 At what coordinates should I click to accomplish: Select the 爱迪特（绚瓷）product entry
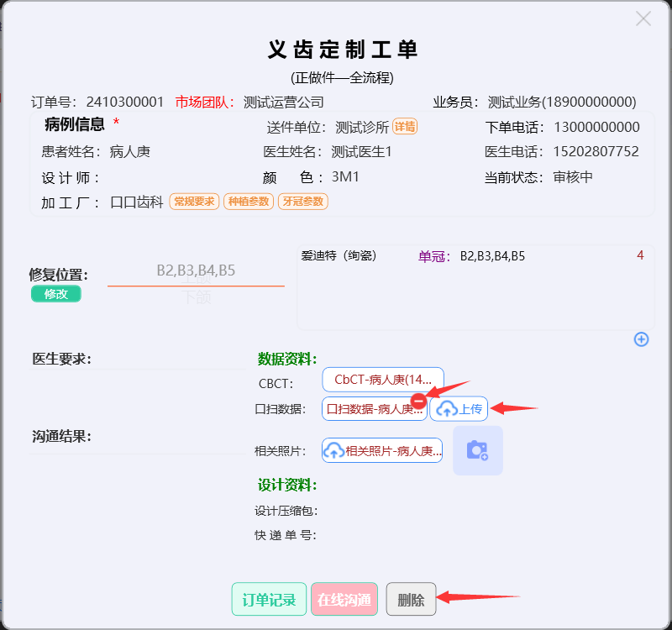pos(339,256)
